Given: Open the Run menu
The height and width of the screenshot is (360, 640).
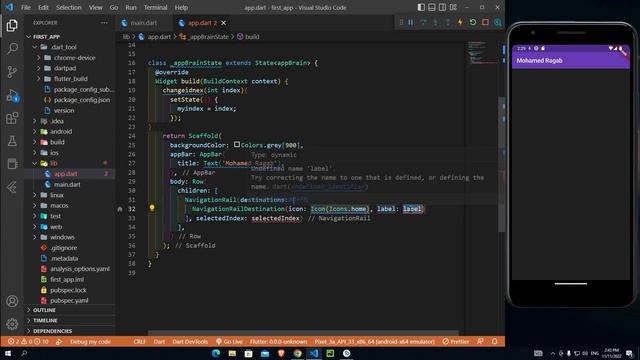Looking at the screenshot, I should [x=131, y=7].
